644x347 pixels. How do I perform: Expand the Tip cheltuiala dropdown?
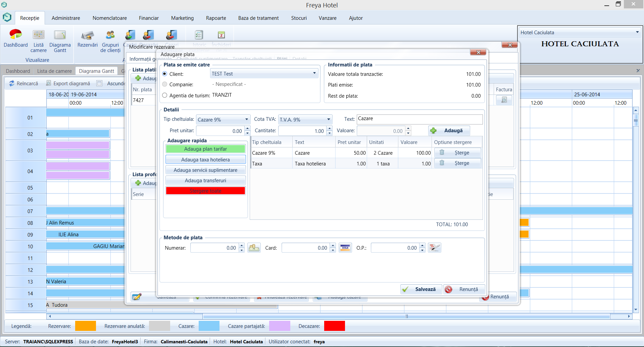point(246,120)
